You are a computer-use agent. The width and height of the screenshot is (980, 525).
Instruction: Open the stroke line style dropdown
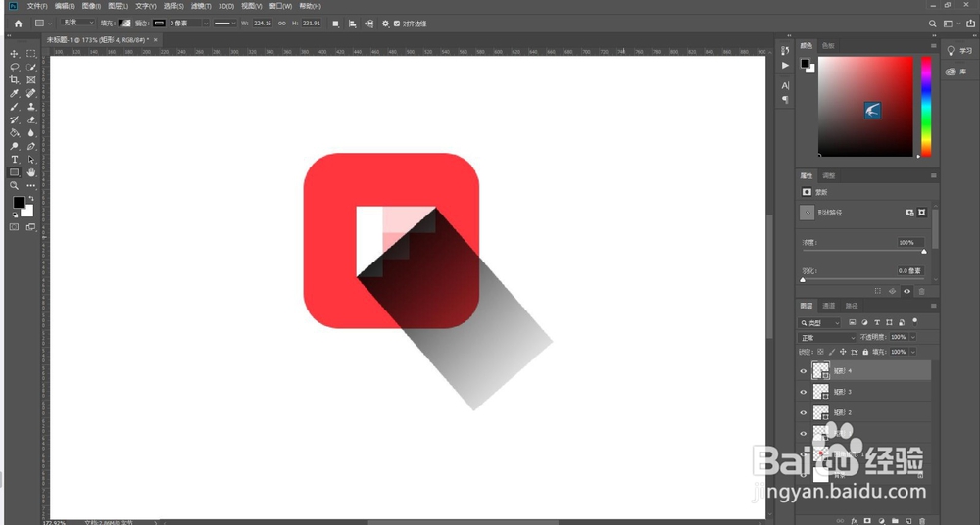225,24
